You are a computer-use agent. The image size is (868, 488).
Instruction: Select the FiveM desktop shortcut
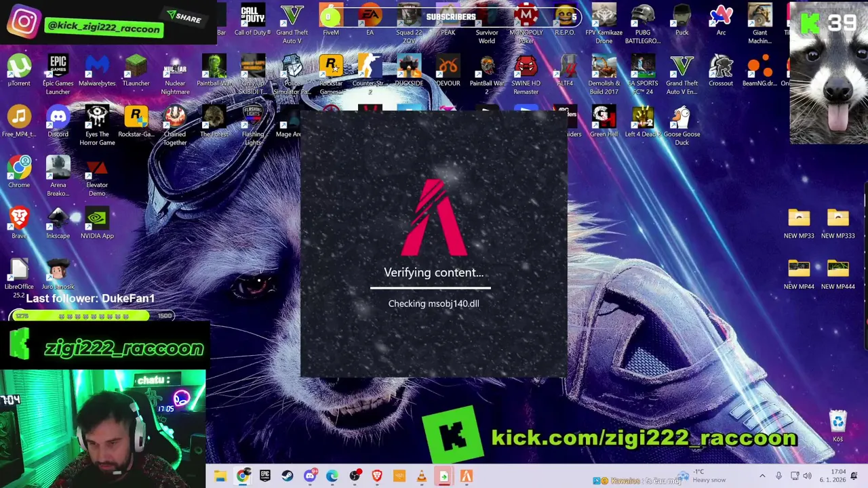pyautogui.click(x=331, y=20)
